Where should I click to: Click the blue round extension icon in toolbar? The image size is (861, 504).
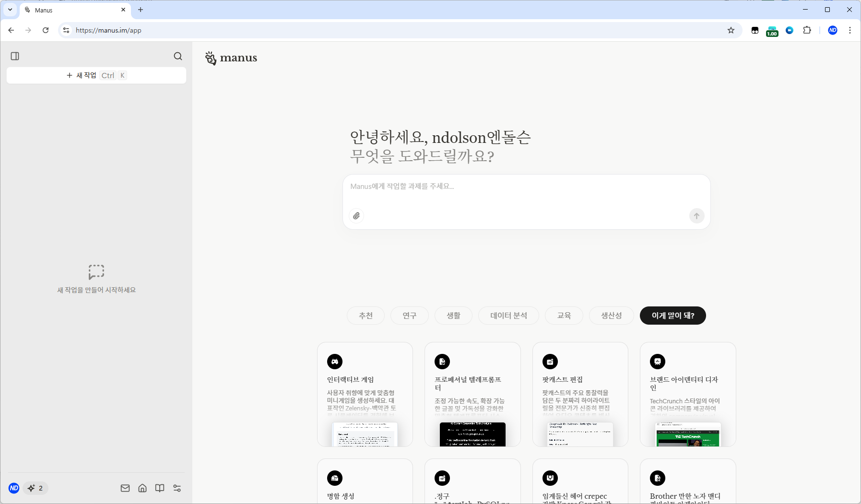click(790, 30)
